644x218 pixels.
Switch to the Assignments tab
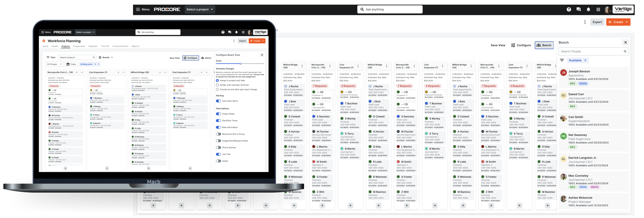click(79, 46)
